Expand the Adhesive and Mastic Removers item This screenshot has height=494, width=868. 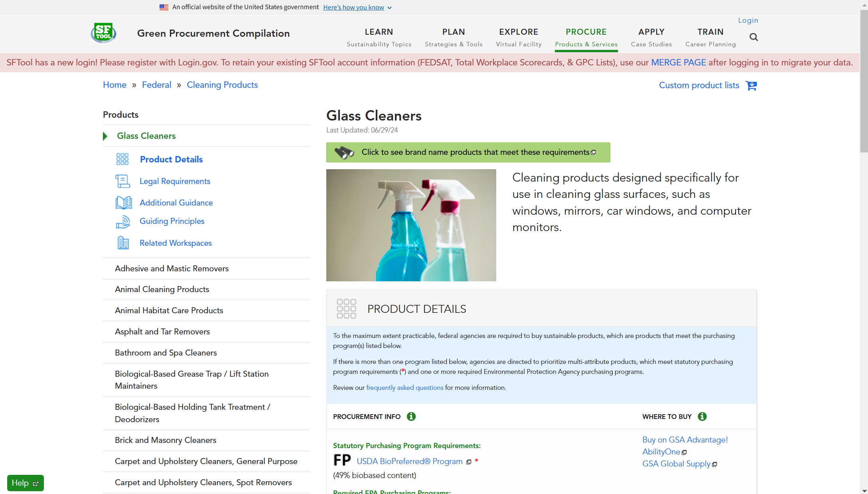click(172, 269)
